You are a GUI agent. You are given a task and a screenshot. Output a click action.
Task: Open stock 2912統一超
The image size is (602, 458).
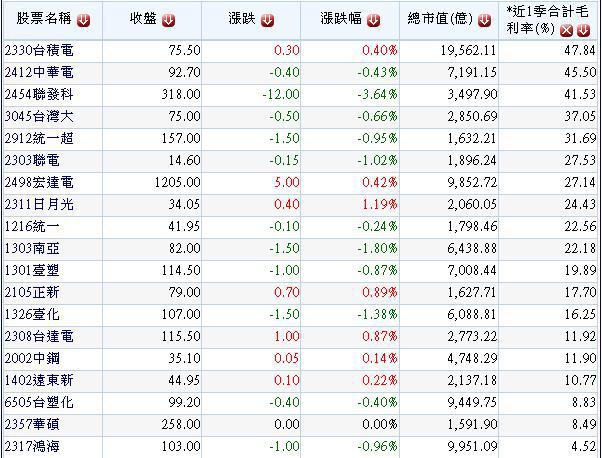pos(39,138)
